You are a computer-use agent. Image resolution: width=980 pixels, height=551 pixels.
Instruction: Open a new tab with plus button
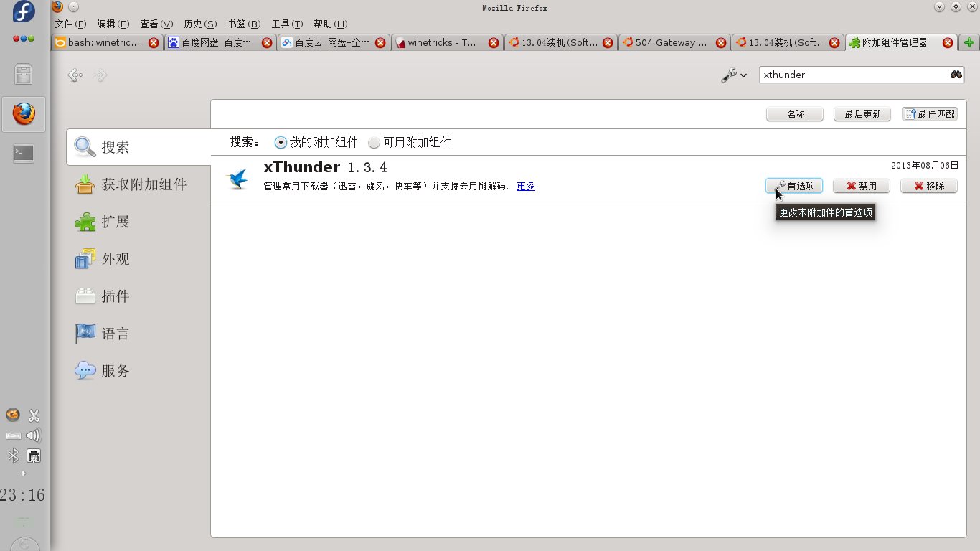tap(970, 43)
